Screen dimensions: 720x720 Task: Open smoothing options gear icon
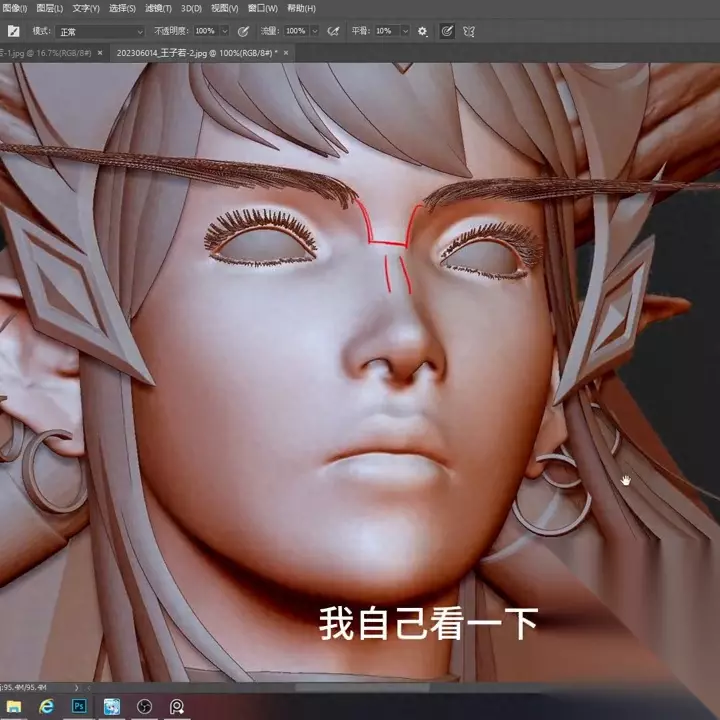(x=422, y=31)
